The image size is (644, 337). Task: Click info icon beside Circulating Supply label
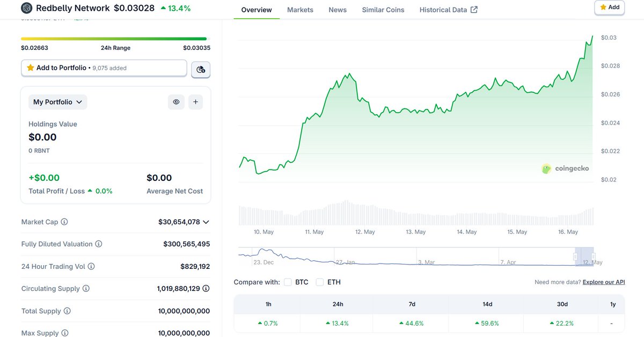click(x=86, y=289)
